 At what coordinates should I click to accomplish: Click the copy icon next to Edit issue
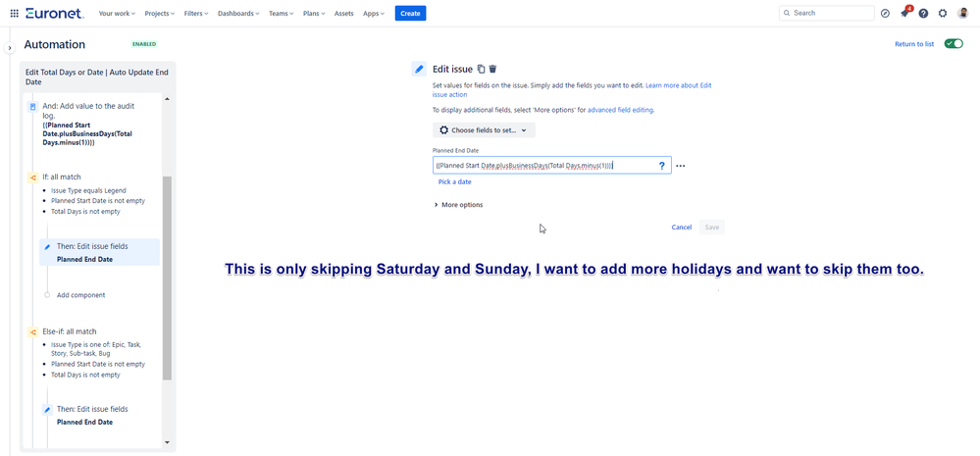pyautogui.click(x=481, y=69)
